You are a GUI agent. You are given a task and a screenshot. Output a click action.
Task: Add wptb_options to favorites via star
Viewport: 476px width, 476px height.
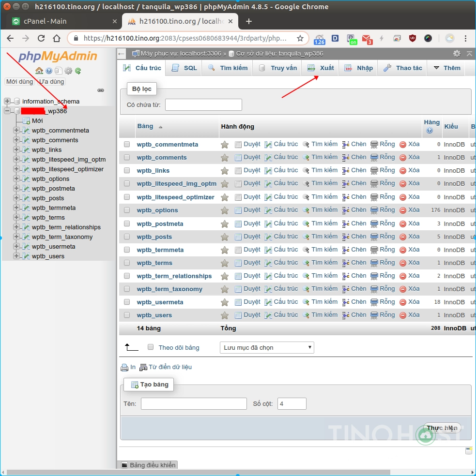pos(225,210)
